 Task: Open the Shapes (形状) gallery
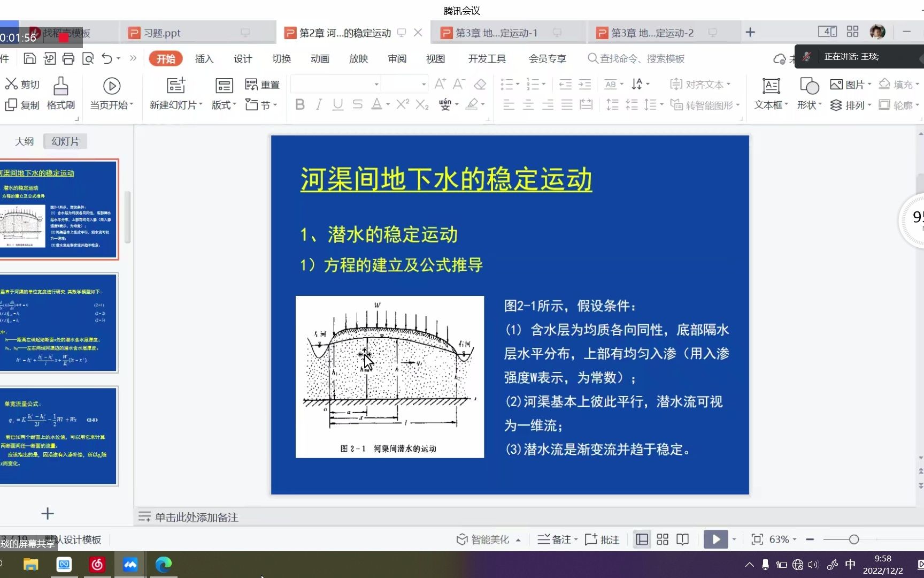(810, 94)
